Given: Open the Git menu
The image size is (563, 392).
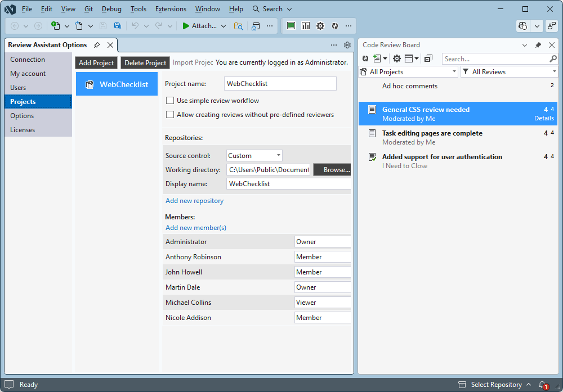Looking at the screenshot, I should tap(89, 9).
